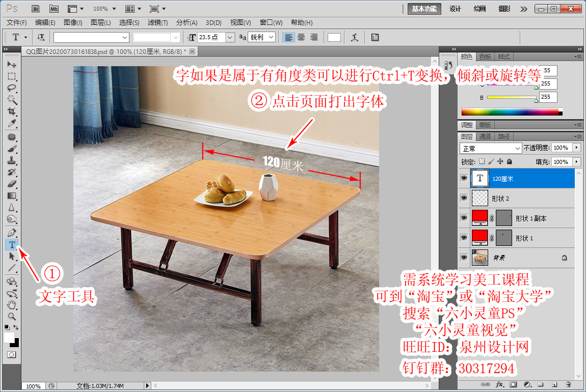Select the Rectangular Marquee tool
The image size is (586, 392).
(12, 76)
